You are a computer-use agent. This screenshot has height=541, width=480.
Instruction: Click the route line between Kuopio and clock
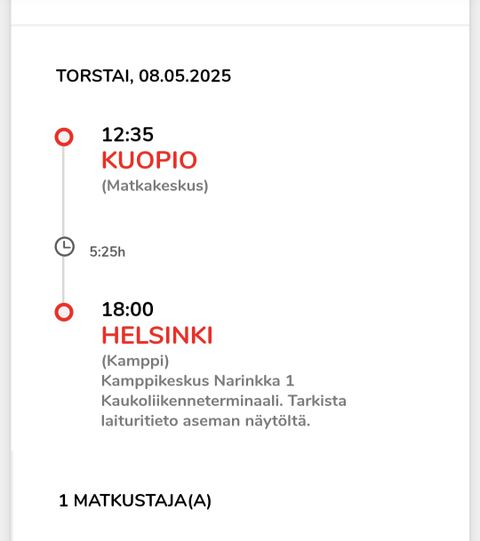[63, 191]
